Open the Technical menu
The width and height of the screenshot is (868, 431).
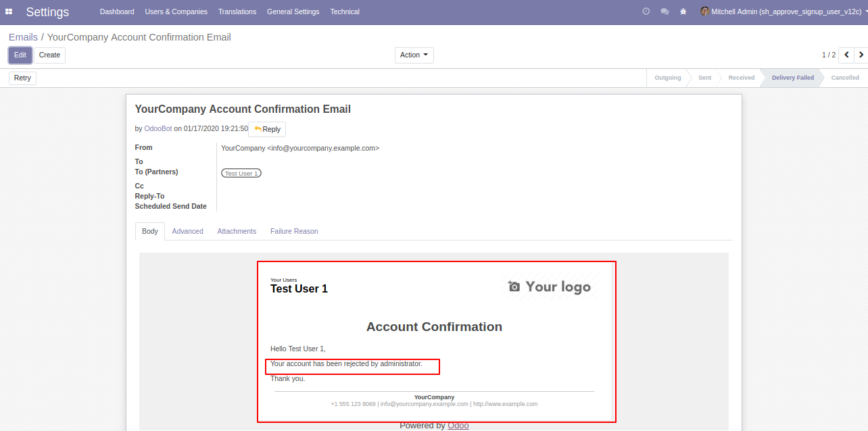pos(345,11)
